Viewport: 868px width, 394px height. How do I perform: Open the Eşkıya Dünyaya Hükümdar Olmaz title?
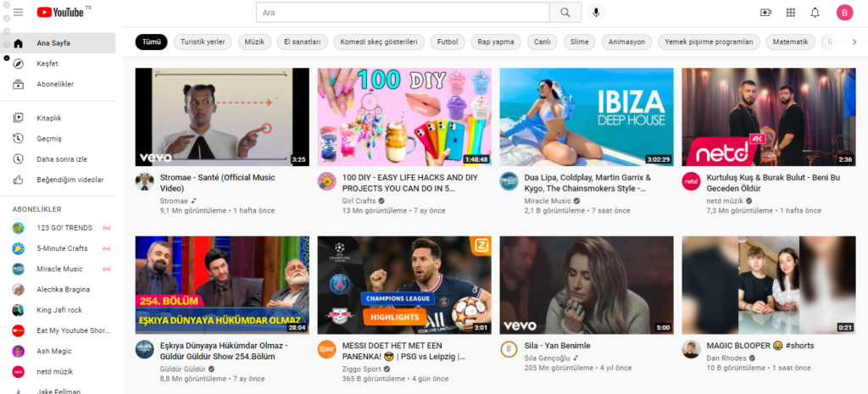pyautogui.click(x=224, y=351)
